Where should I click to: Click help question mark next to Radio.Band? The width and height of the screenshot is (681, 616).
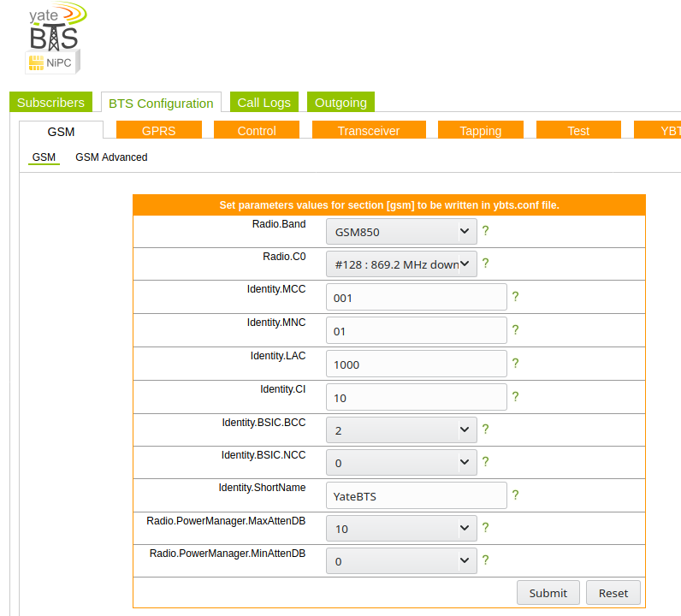coord(485,231)
